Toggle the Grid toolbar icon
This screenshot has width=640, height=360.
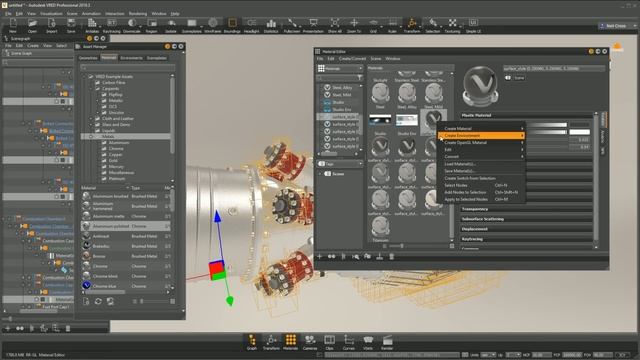[373, 25]
